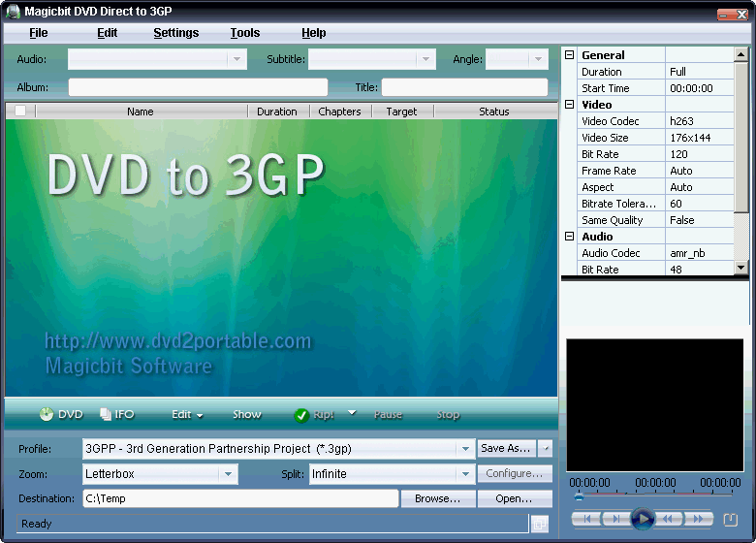Open the Save As arrow dropdown
The width and height of the screenshot is (756, 543).
tap(546, 449)
